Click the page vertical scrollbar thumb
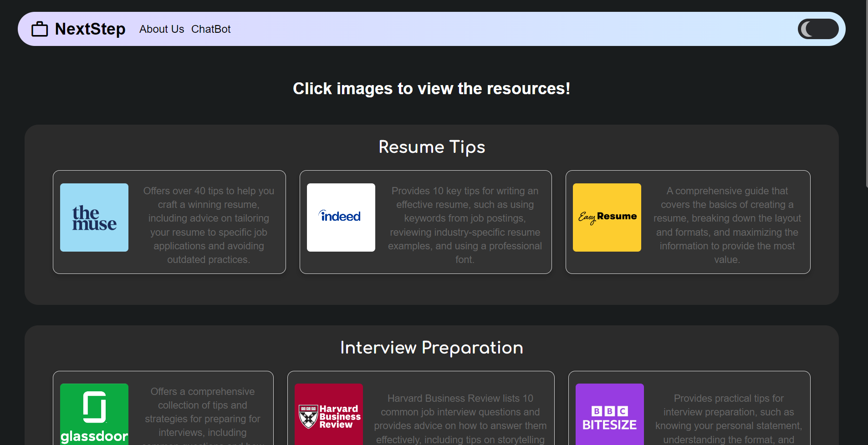 (867, 93)
